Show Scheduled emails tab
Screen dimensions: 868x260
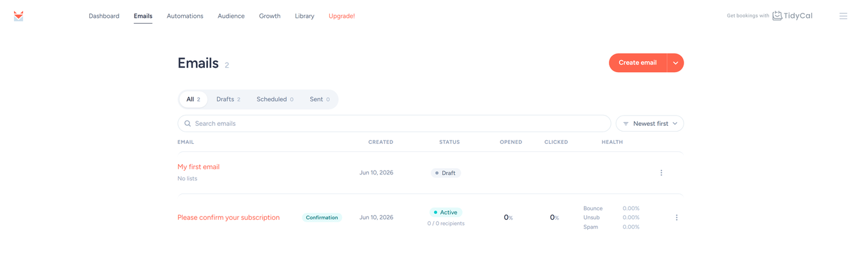pyautogui.click(x=275, y=99)
